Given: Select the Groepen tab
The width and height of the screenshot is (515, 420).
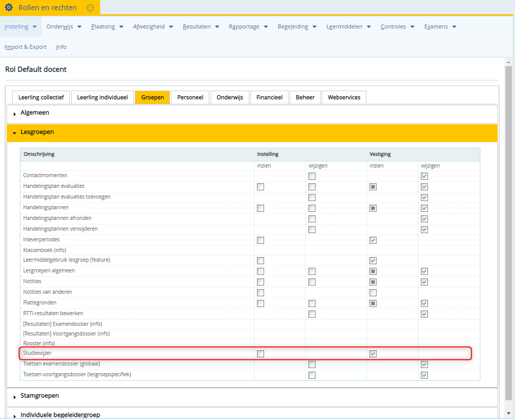Looking at the screenshot, I should coord(152,97).
